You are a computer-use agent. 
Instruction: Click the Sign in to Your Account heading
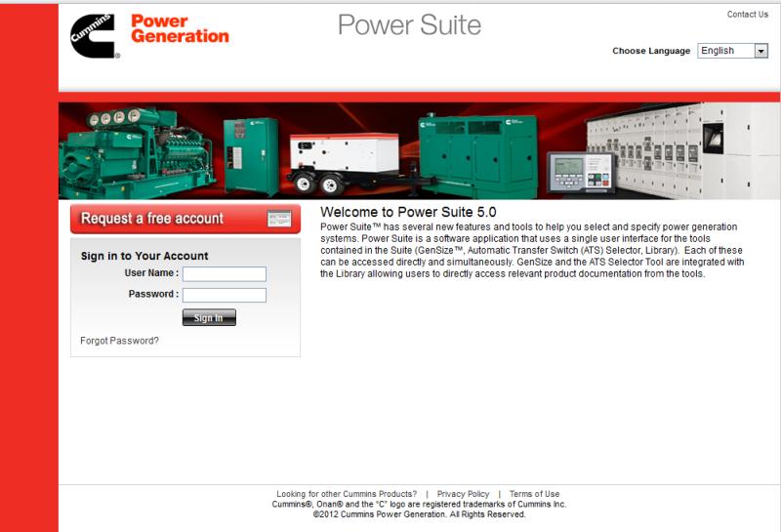(x=144, y=256)
